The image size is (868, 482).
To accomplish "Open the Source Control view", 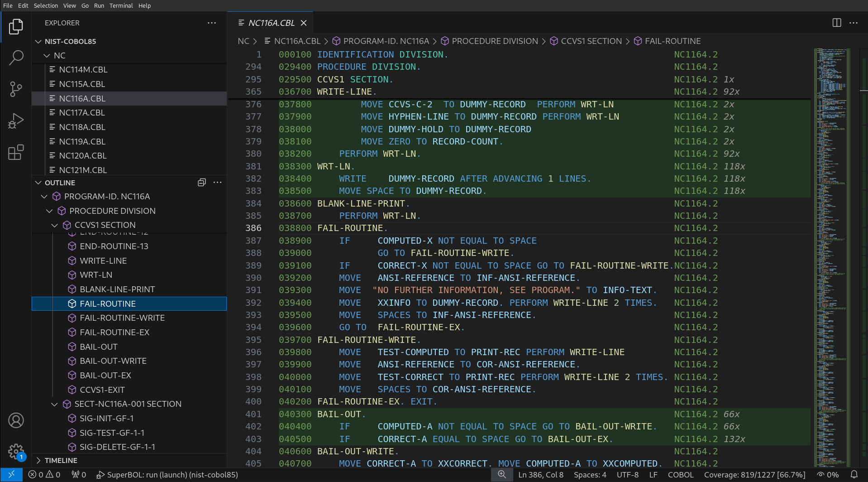I will [x=16, y=89].
